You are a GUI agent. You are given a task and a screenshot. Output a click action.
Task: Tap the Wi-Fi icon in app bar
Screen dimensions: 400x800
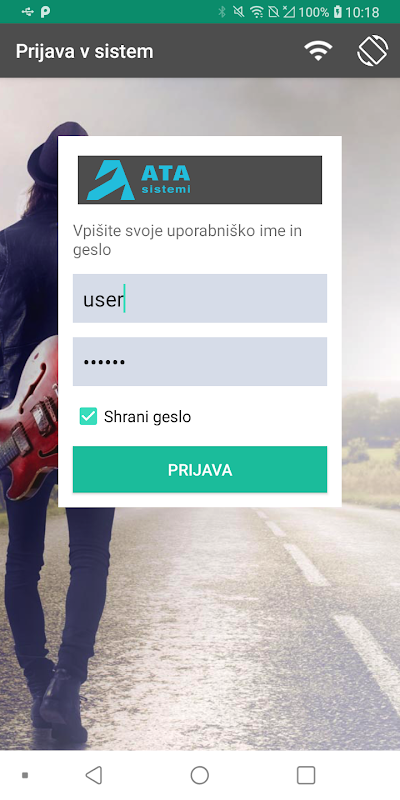pyautogui.click(x=318, y=51)
